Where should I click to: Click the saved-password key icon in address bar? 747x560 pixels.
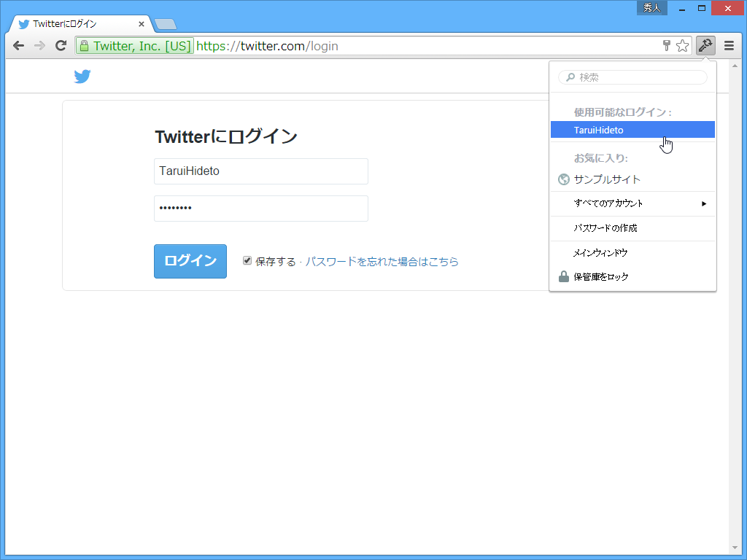click(x=666, y=45)
